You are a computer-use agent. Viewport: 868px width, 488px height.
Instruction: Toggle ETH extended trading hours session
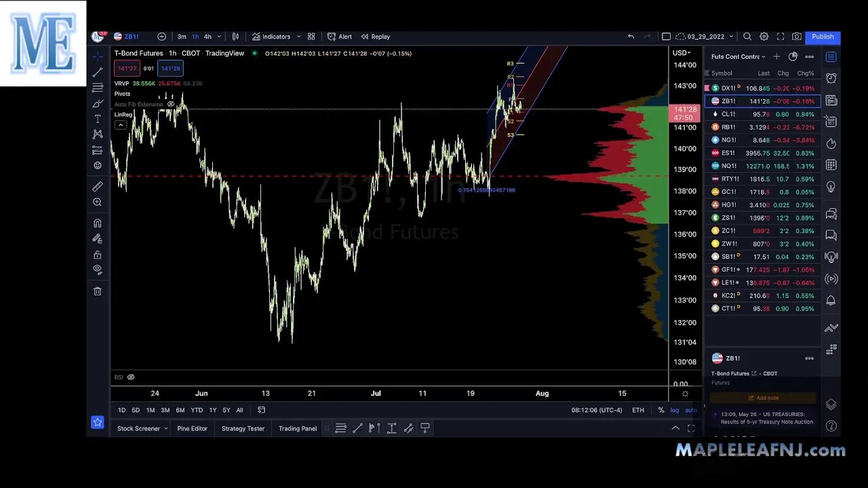point(638,410)
